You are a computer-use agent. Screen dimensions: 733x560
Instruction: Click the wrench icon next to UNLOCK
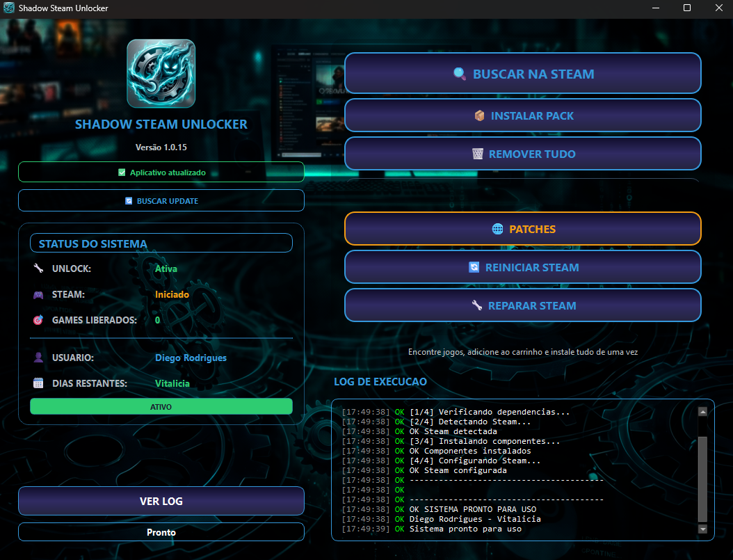[38, 269]
